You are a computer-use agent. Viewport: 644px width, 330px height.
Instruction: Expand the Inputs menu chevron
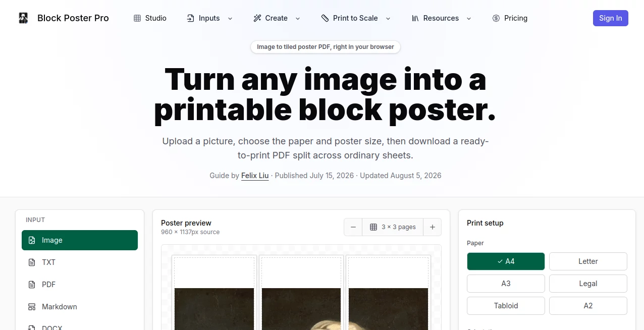pos(230,19)
